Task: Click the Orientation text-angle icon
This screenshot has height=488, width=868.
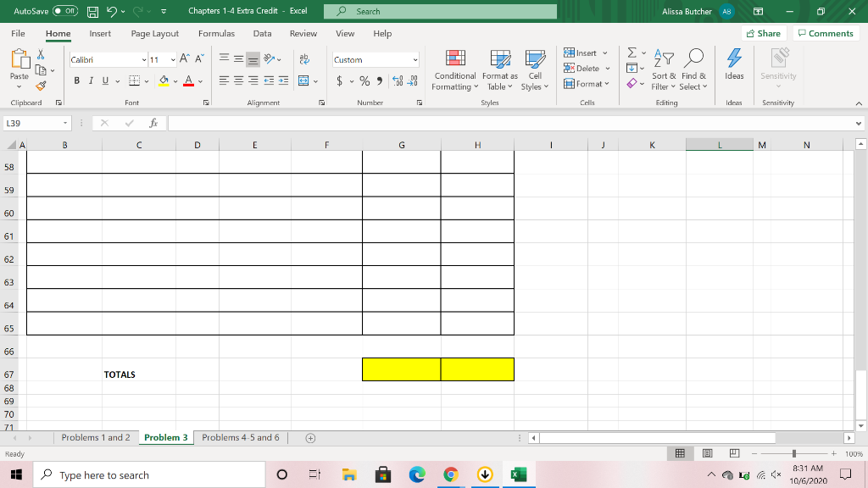Action: [x=270, y=58]
